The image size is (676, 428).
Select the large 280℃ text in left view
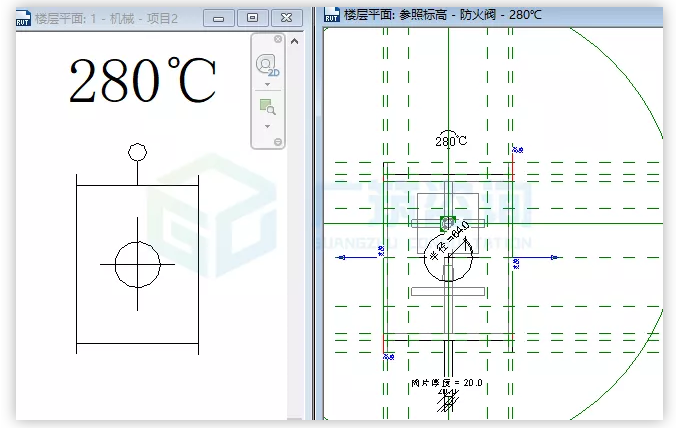142,80
